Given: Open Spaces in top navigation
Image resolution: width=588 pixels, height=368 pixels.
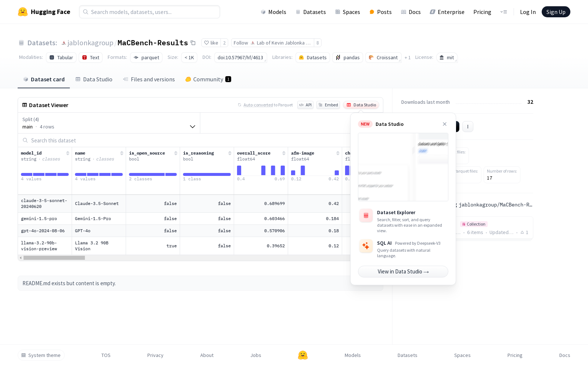Looking at the screenshot, I should click(348, 12).
